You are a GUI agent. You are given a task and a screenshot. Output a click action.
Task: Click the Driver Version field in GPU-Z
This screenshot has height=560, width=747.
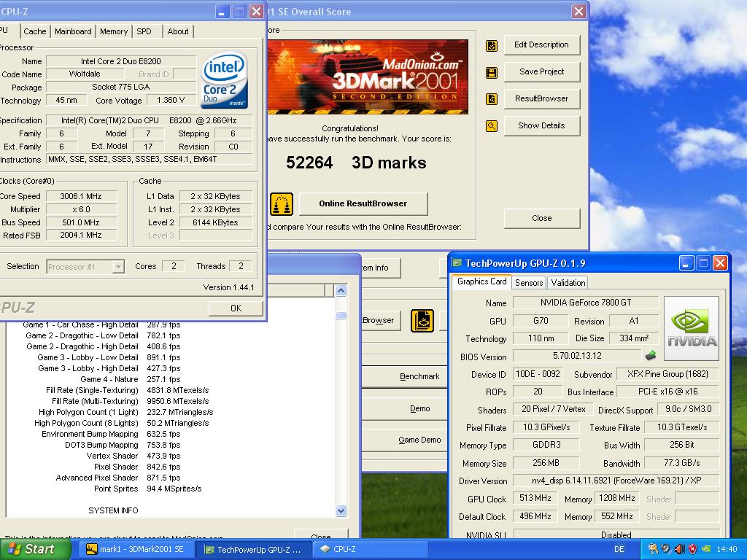click(616, 481)
